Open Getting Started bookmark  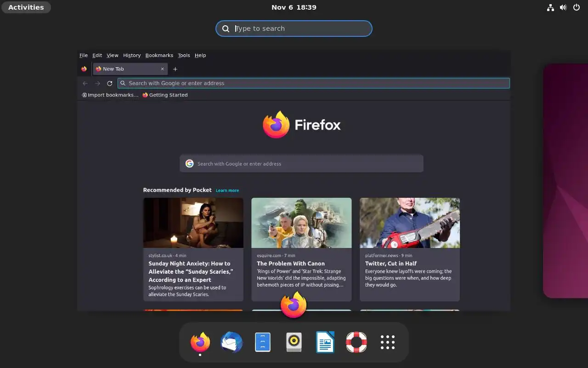click(x=165, y=95)
